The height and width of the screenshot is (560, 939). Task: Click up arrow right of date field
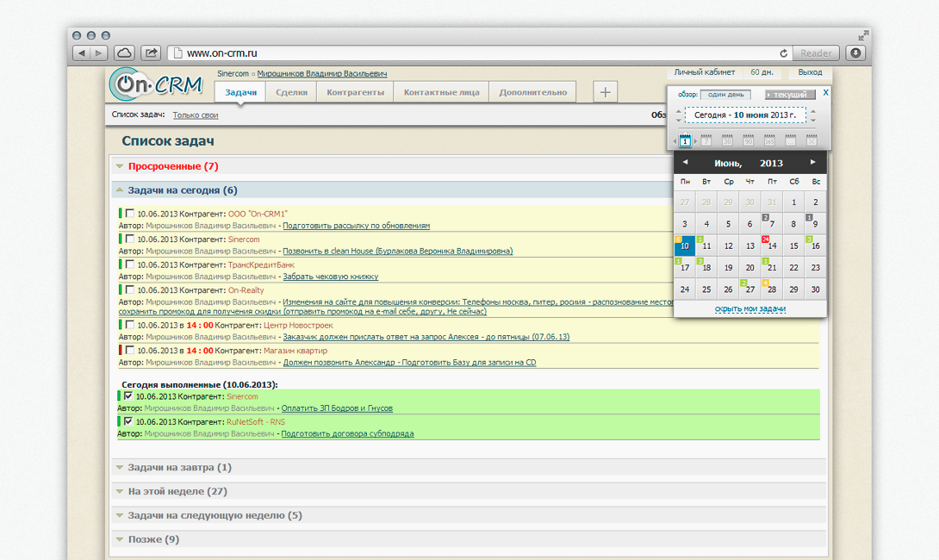pyautogui.click(x=813, y=111)
